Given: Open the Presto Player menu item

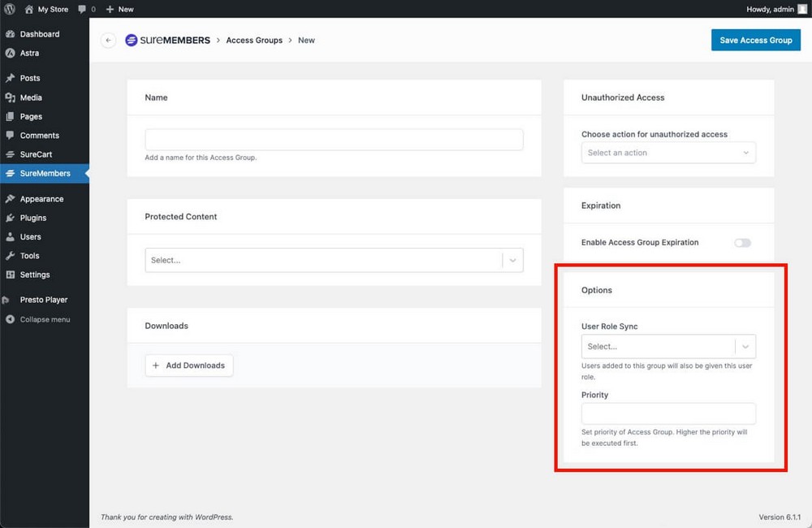Looking at the screenshot, I should [45, 300].
